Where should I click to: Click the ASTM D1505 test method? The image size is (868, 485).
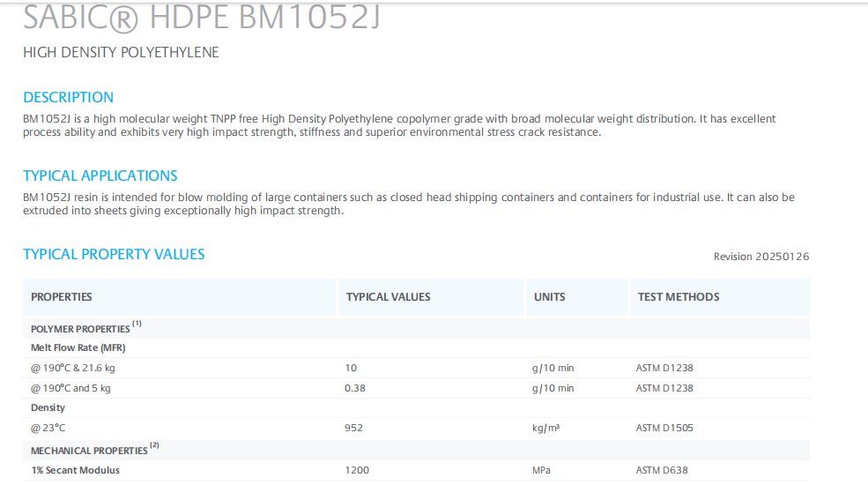[x=664, y=428]
